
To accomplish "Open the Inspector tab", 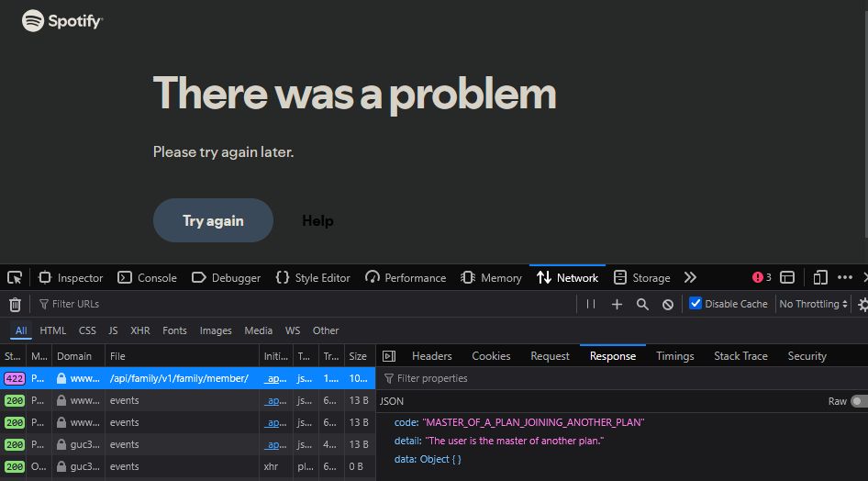I will 71,277.
